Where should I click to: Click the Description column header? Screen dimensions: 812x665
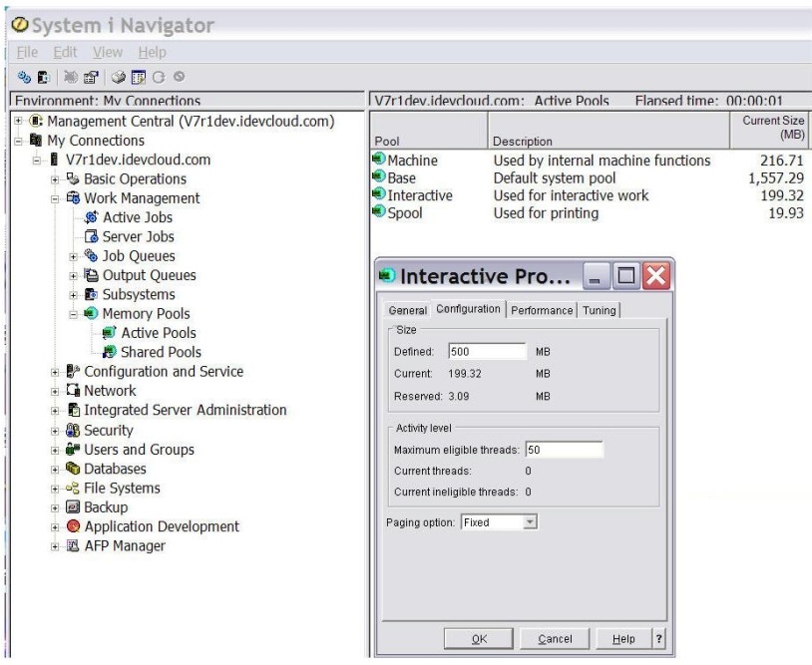point(609,131)
